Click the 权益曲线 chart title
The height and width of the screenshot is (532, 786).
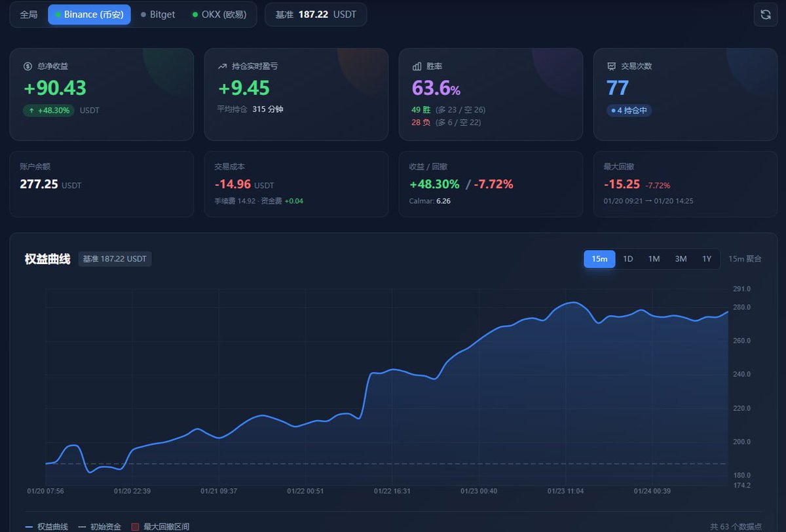pyautogui.click(x=47, y=259)
